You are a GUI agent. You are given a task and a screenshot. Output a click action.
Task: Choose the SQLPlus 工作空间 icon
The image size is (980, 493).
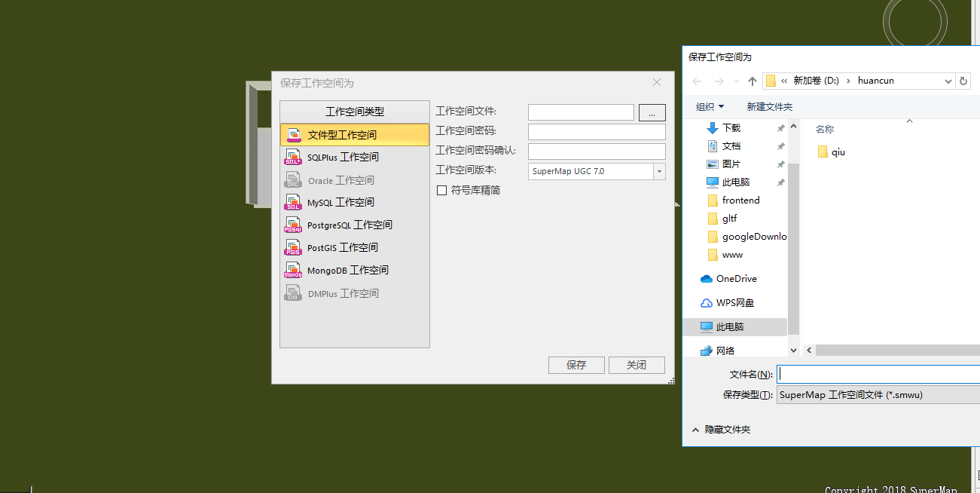point(293,158)
